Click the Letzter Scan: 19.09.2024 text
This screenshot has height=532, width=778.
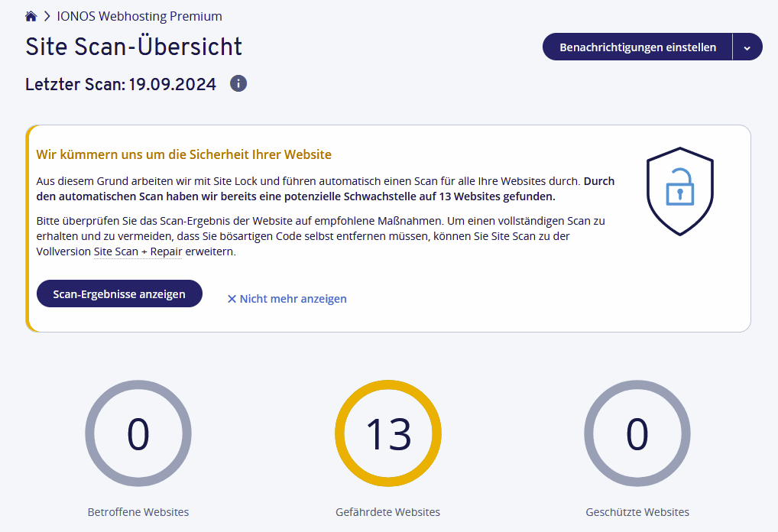coord(121,84)
